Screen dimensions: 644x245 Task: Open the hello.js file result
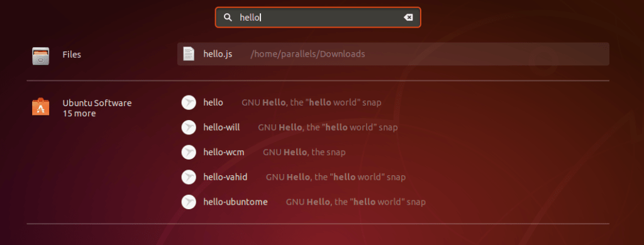[393, 54]
